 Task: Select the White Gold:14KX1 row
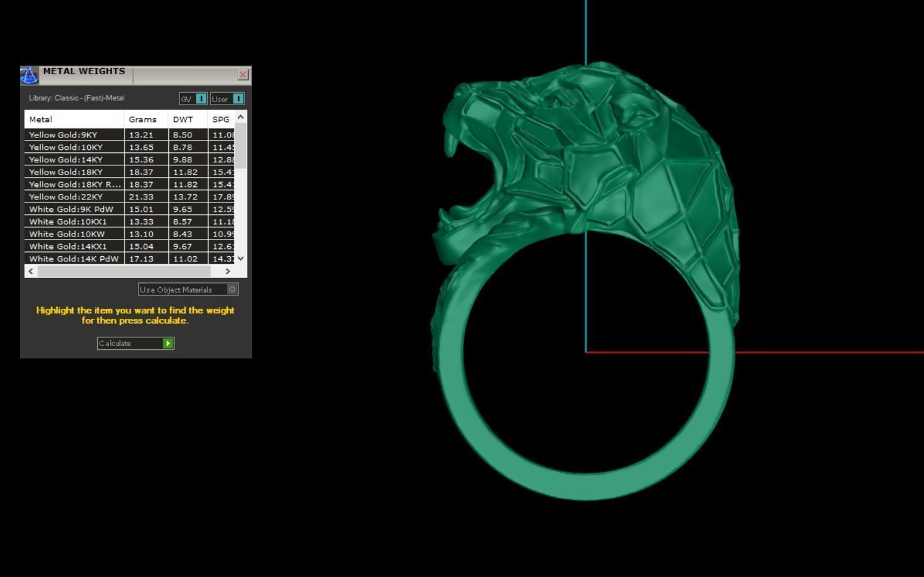coord(129,246)
